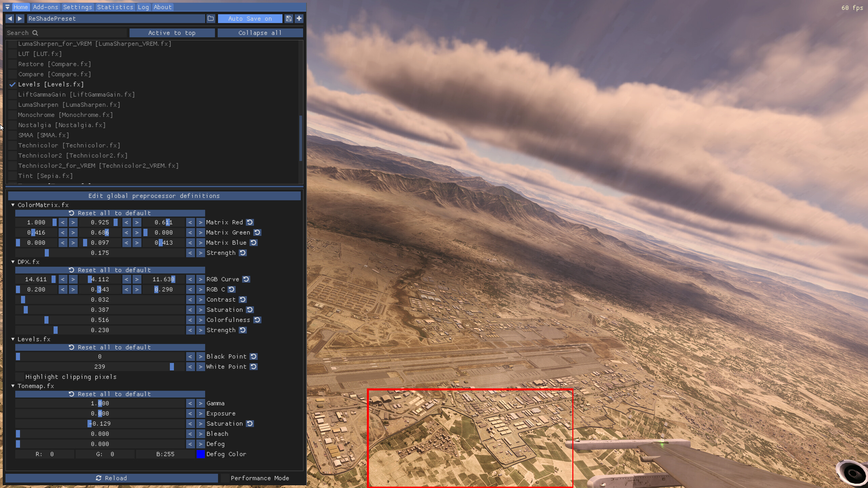Switch to the Add-ons tab
Image resolution: width=868 pixels, height=488 pixels.
45,7
